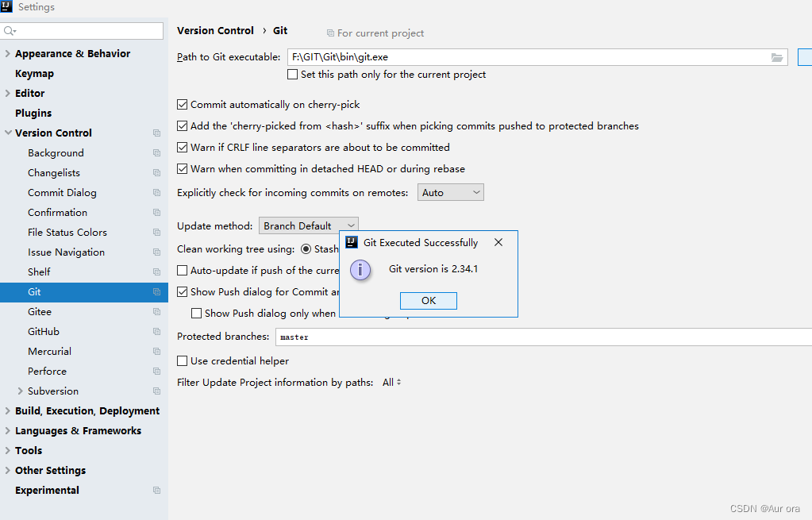The width and height of the screenshot is (812, 520).
Task: Click the Protected branches 'master' field
Action: pos(544,337)
